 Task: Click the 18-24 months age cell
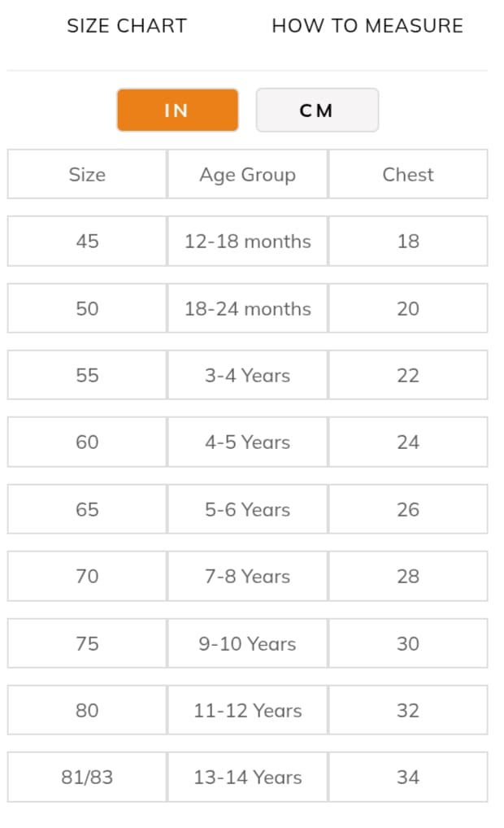248,308
